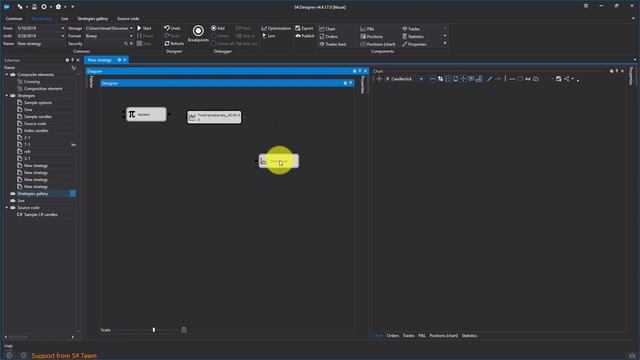Open the Positions (chart) component
This screenshot has height=360, width=640.
[x=378, y=44]
